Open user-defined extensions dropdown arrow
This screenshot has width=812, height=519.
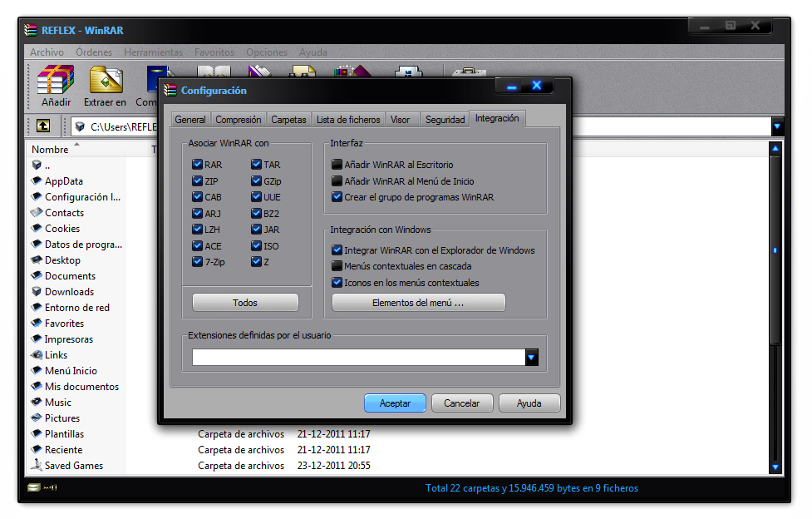(532, 358)
